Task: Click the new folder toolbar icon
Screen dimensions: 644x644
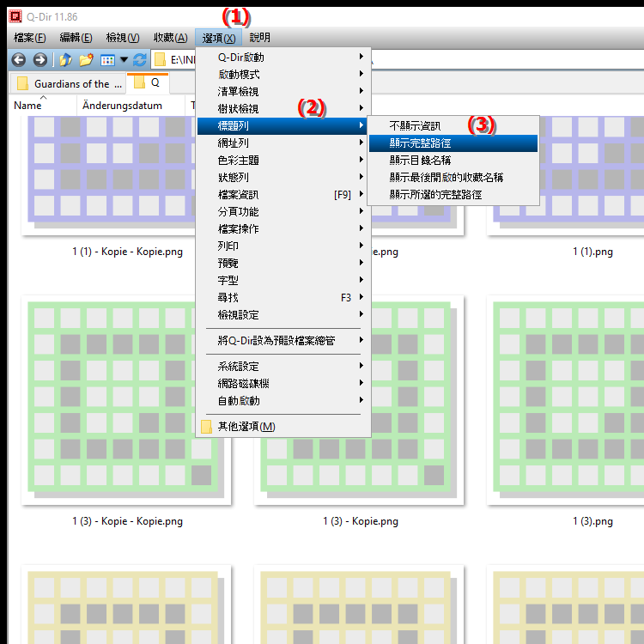Action: tap(86, 60)
